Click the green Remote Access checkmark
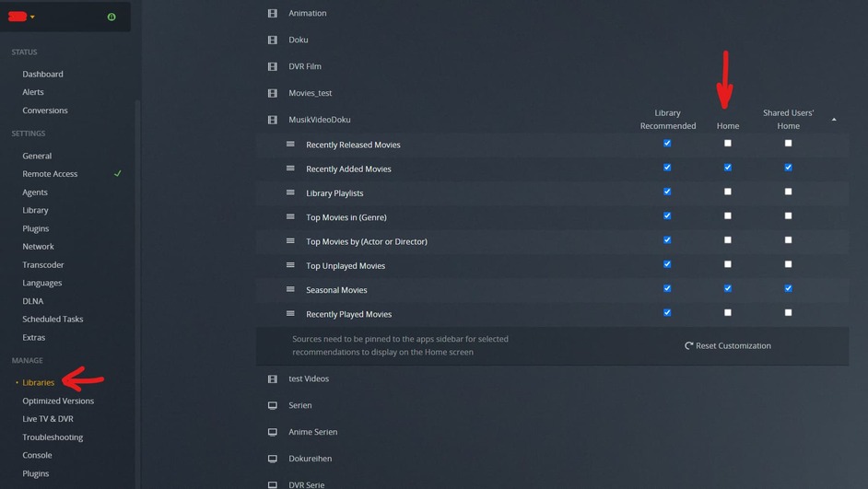The height and width of the screenshot is (489, 868). click(117, 173)
